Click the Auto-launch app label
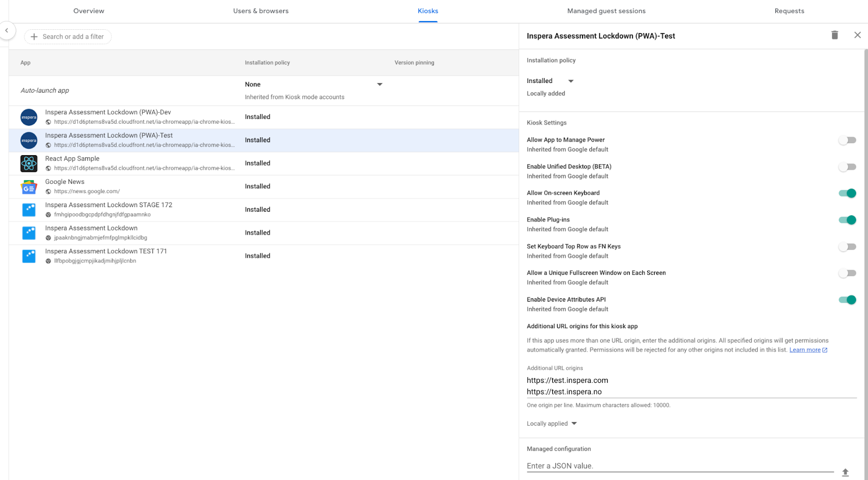 (45, 91)
